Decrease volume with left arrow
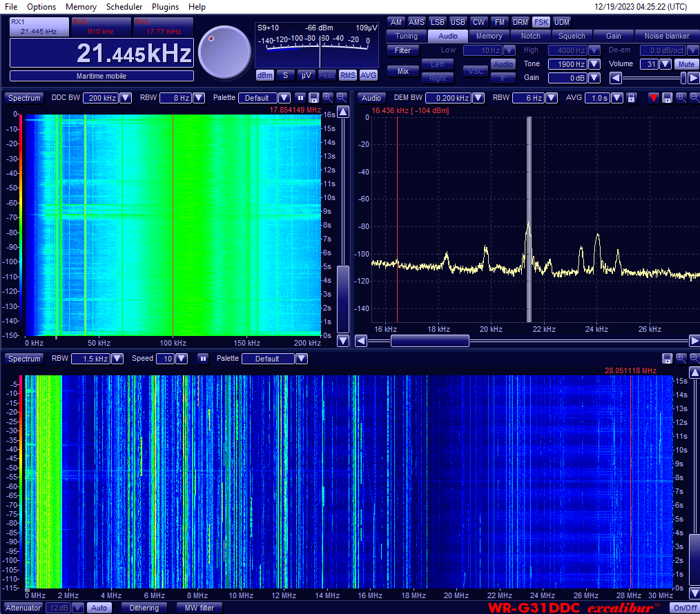700x614 pixels. tap(616, 78)
